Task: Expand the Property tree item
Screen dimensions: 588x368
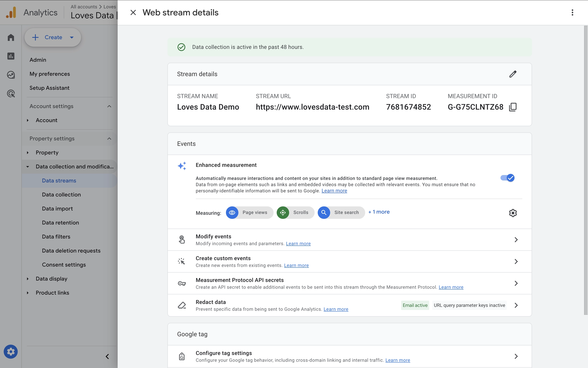Action: [x=28, y=153]
